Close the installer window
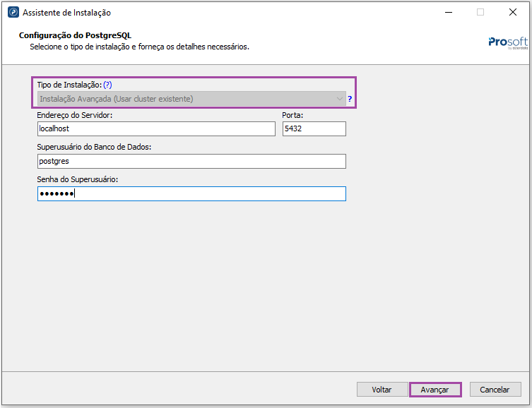Viewport: 532px width, 408px height. pyautogui.click(x=513, y=12)
